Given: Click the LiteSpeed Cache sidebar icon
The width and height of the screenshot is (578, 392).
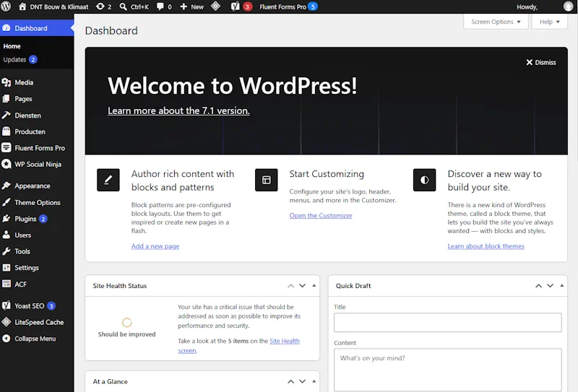Looking at the screenshot, I should pyautogui.click(x=7, y=322).
